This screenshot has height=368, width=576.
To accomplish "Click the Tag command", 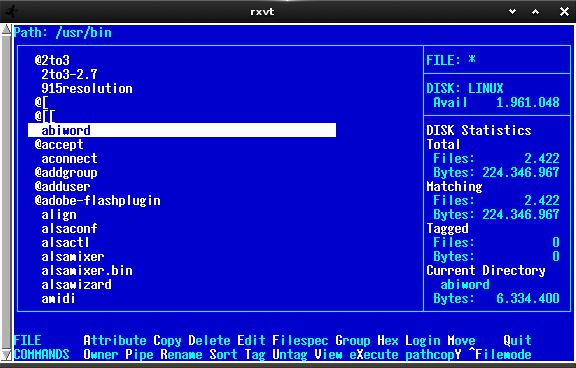I will tap(255, 354).
